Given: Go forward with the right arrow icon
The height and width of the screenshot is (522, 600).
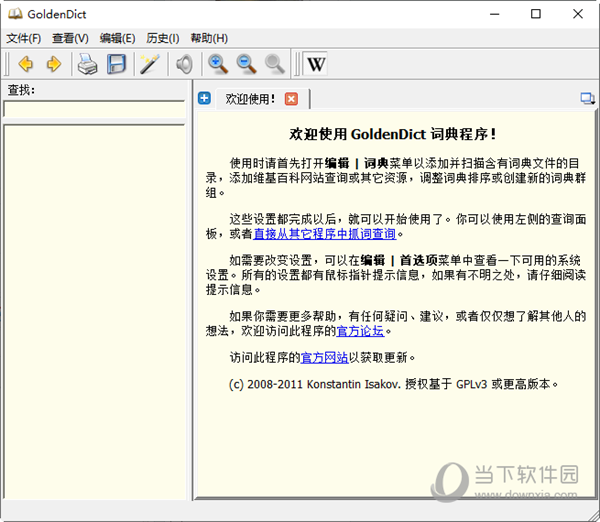Looking at the screenshot, I should coord(54,64).
